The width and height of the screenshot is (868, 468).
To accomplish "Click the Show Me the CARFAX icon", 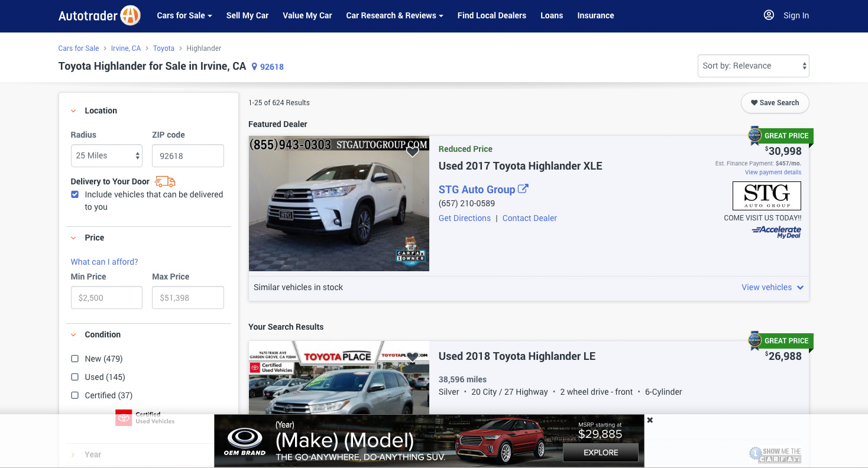I will coord(775,454).
